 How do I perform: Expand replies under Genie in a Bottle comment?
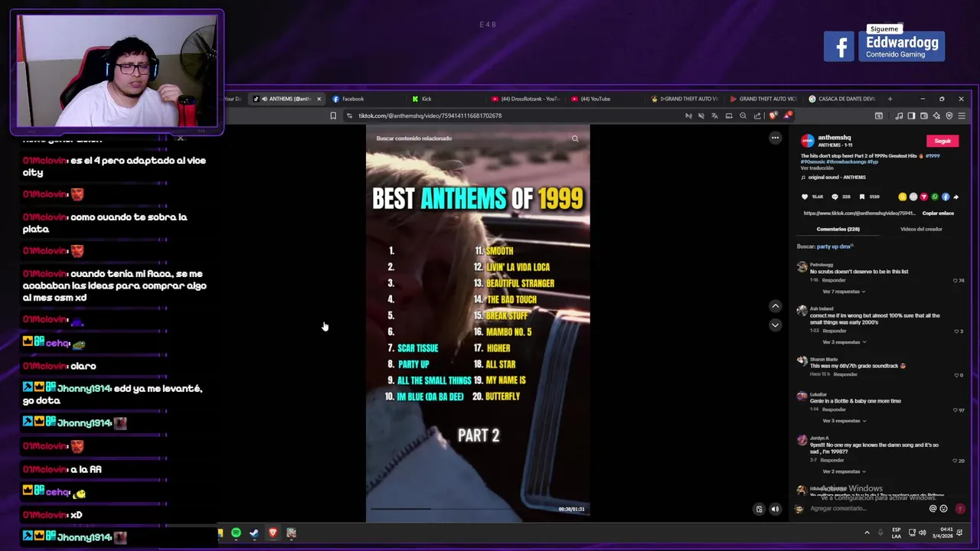coord(844,421)
